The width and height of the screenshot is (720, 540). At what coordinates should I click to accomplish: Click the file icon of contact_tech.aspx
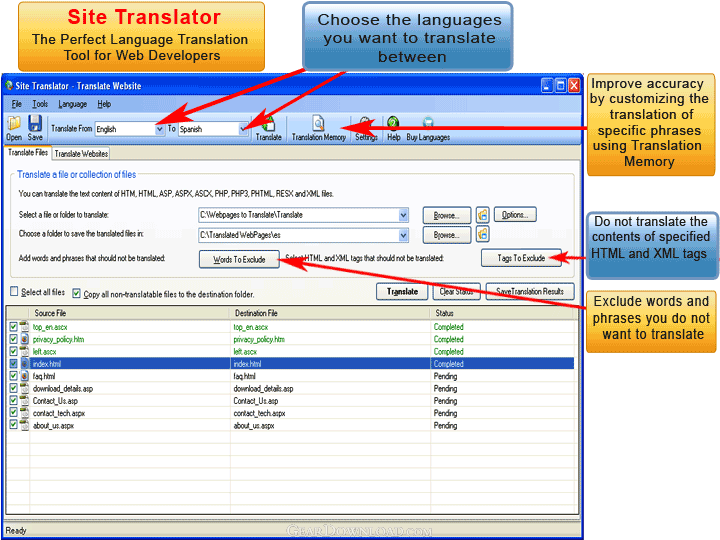click(x=25, y=413)
